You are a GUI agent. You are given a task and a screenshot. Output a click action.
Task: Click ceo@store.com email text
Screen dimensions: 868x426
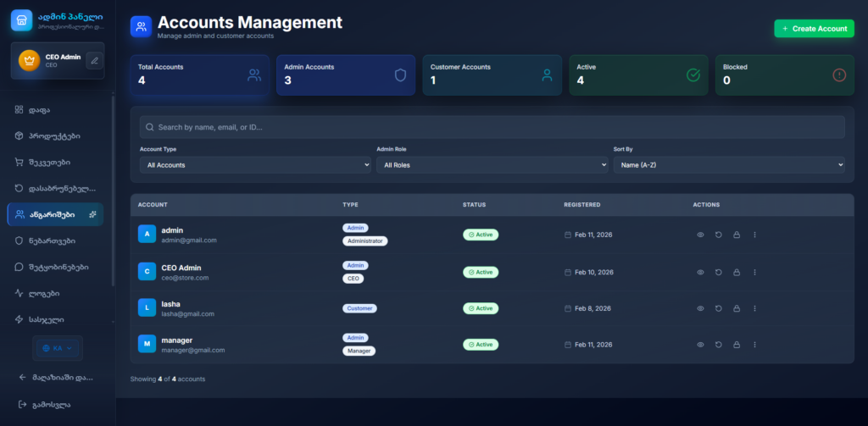tap(185, 278)
